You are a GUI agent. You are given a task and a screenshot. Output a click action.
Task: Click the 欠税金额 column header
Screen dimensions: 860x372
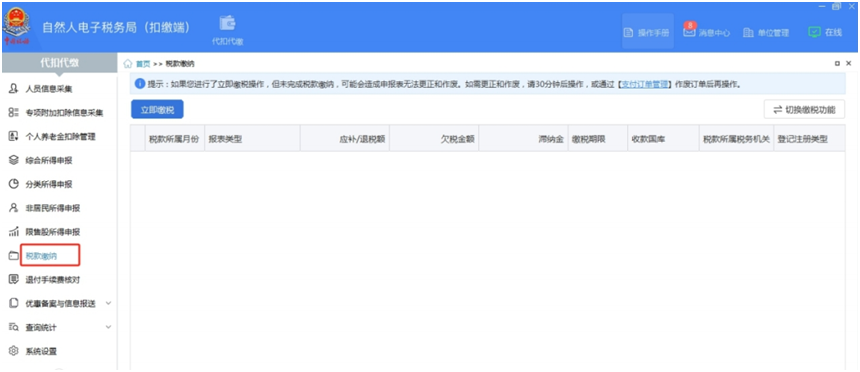coord(434,139)
